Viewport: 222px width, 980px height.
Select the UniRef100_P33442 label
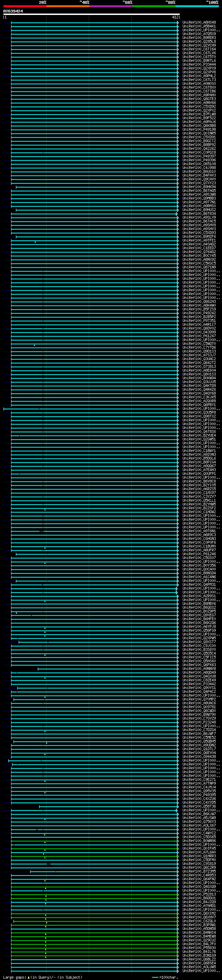pyautogui.click(x=199, y=684)
